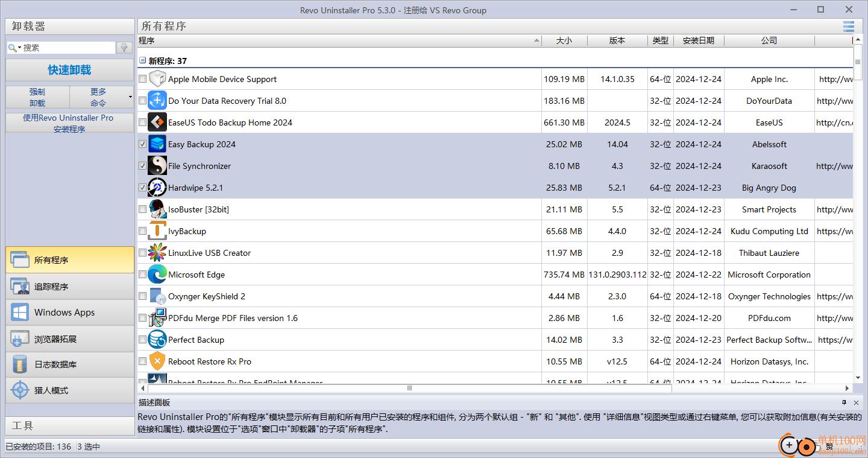The height and width of the screenshot is (458, 868).
Task: Click the Microsoft Edge program icon
Action: pyautogui.click(x=157, y=275)
